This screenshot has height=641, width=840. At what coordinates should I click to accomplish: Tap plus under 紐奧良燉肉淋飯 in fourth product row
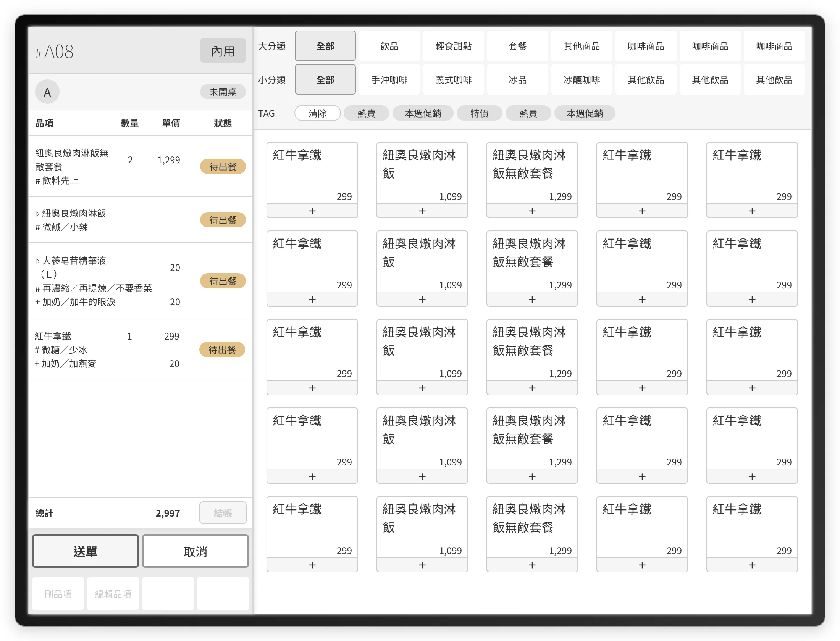[422, 477]
